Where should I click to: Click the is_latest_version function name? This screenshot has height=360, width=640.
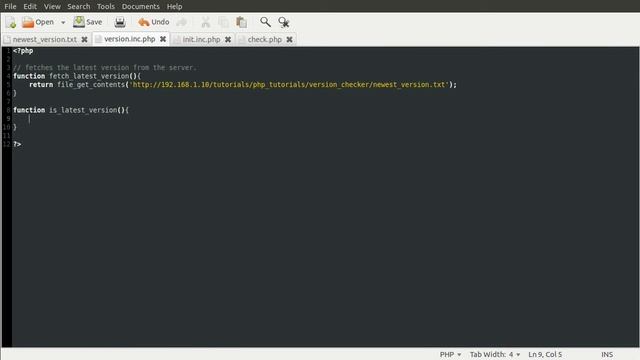(x=83, y=110)
